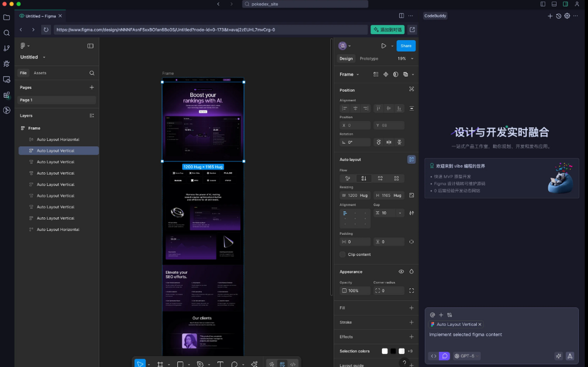
Task: Select the Text tool in bottom toolbar
Action: [220, 364]
